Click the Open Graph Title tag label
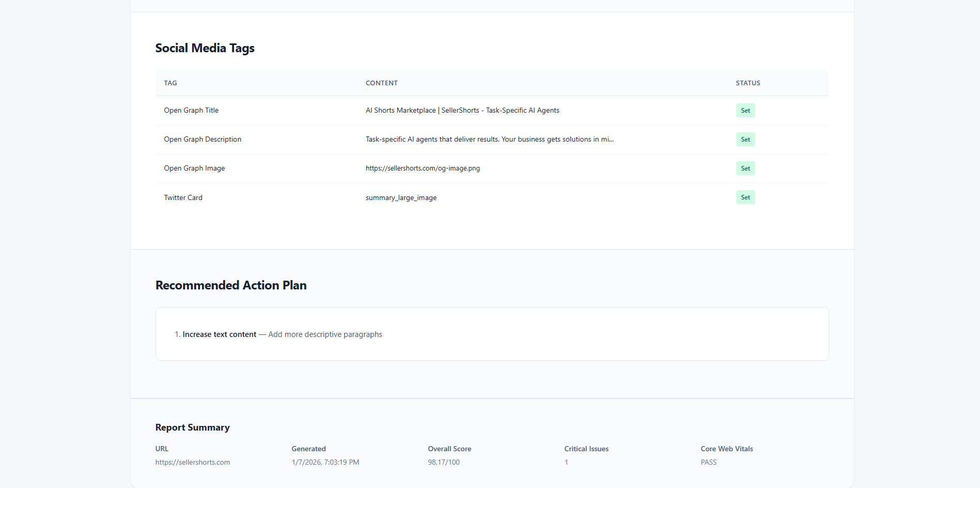 (191, 111)
